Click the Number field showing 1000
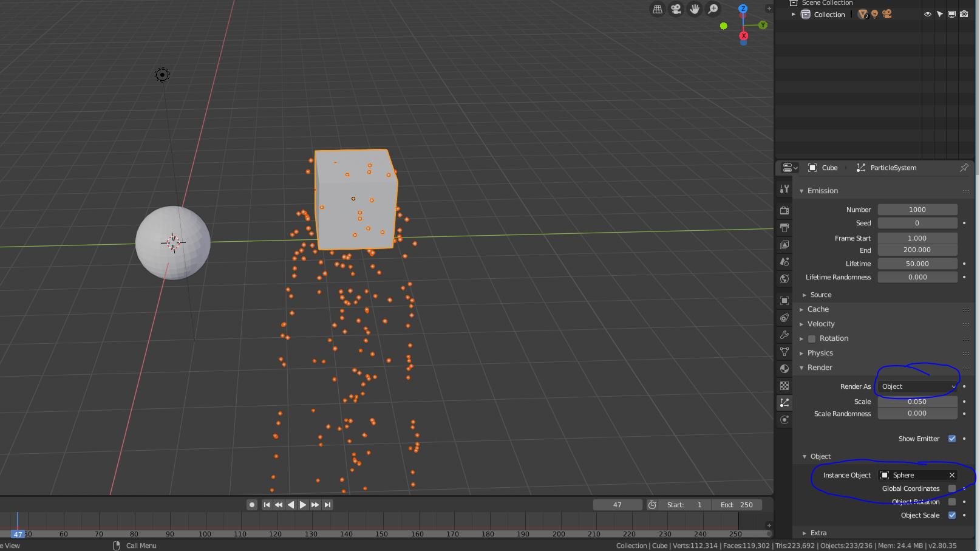Viewport: 980px width, 551px height. (x=917, y=210)
